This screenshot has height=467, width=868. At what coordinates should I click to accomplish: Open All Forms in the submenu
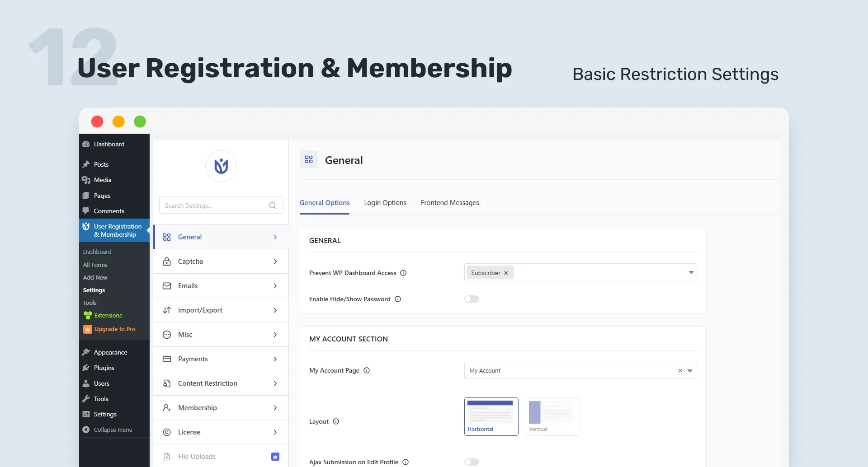tap(95, 265)
